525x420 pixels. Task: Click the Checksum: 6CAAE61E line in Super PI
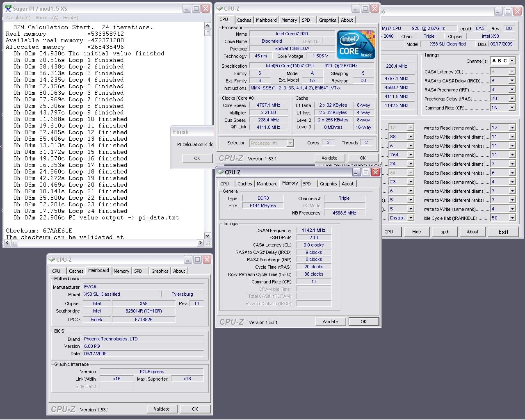[x=39, y=231]
